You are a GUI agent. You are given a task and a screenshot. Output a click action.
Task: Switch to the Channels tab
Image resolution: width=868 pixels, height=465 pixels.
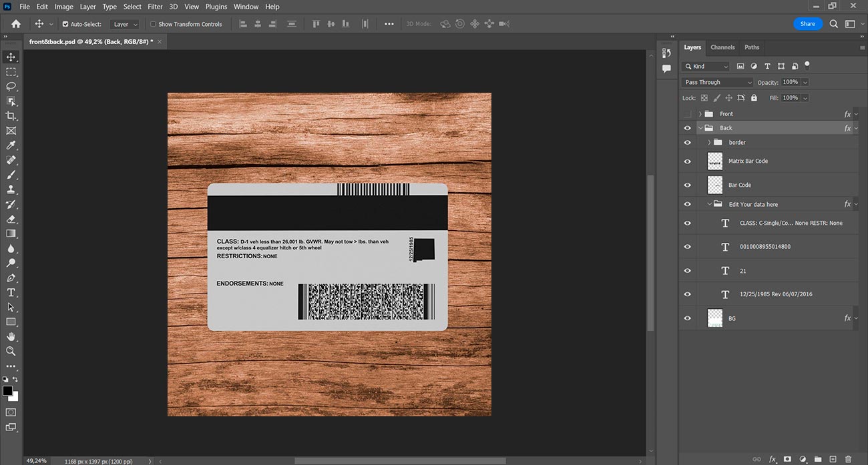722,47
